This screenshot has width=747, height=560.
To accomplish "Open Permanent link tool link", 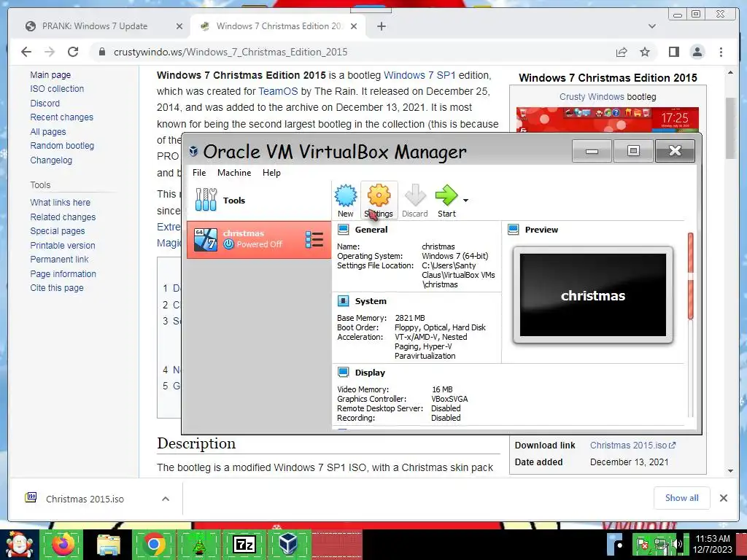I will (59, 260).
